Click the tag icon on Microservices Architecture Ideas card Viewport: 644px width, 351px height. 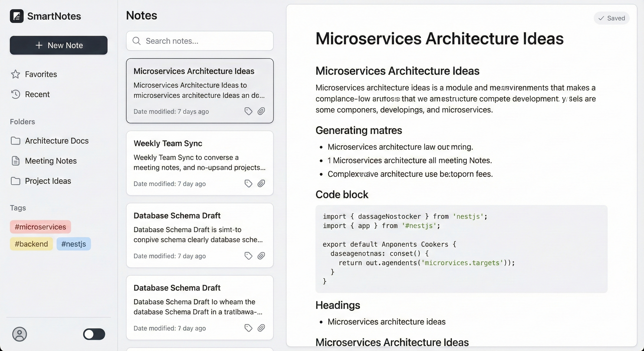coord(248,112)
